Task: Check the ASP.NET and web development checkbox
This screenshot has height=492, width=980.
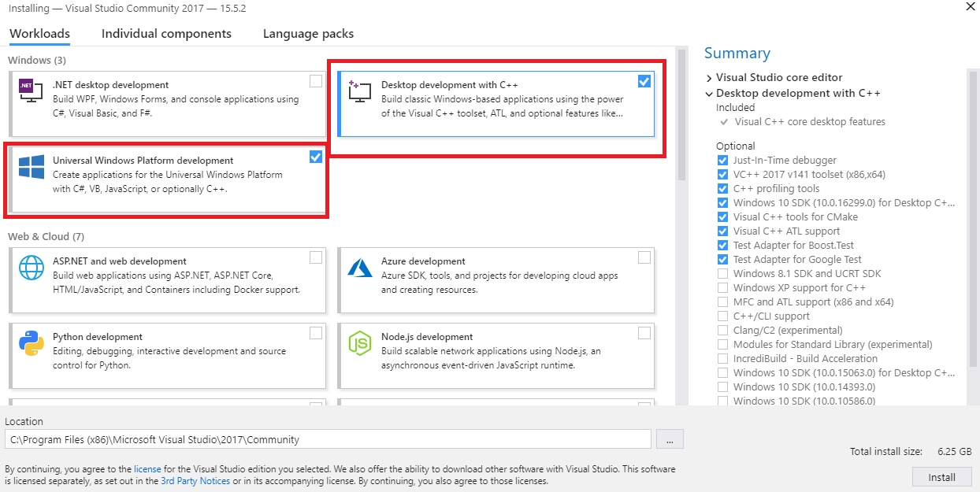Action: (316, 257)
